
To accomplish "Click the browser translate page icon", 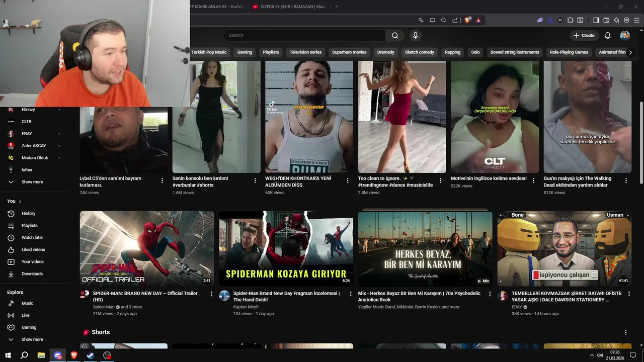I will [x=421, y=20].
